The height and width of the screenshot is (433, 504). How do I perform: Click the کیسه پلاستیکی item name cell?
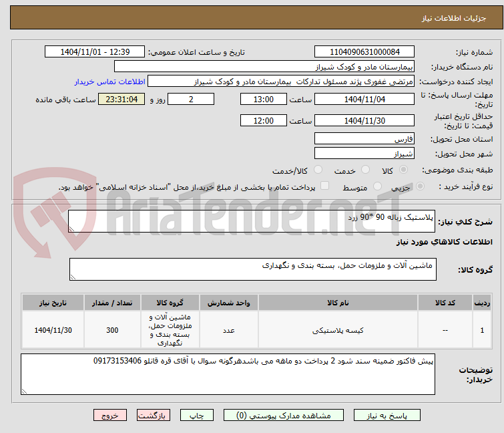338,330
